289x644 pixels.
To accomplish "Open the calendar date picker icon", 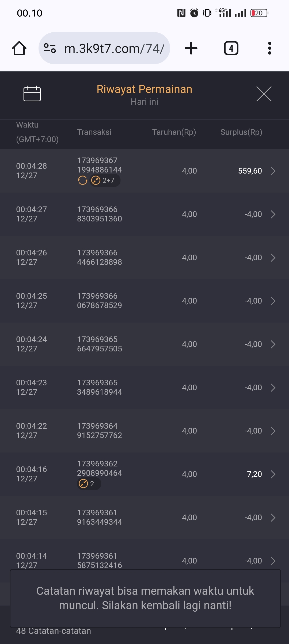I will pos(32,94).
